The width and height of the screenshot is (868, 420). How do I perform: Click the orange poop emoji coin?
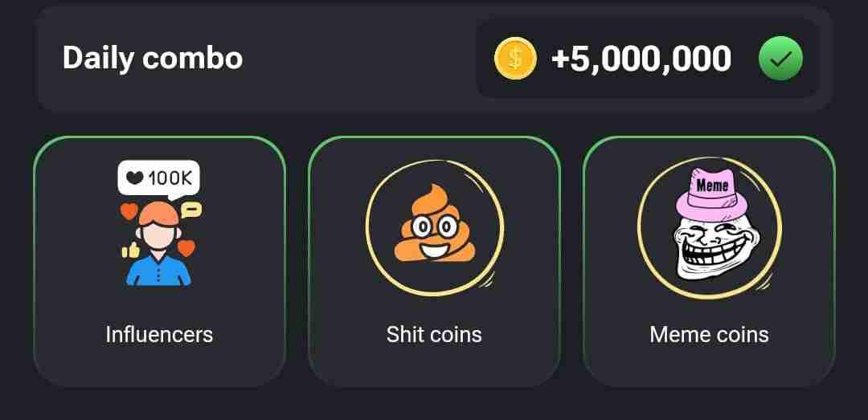(x=435, y=224)
